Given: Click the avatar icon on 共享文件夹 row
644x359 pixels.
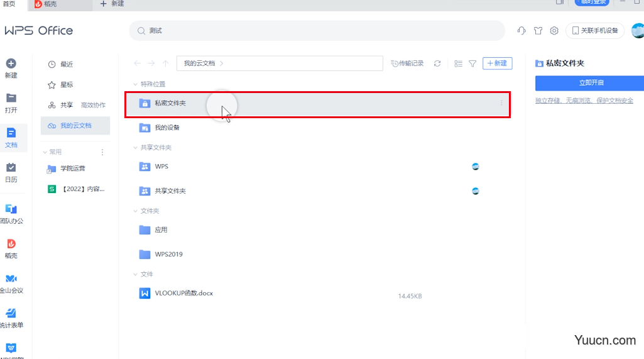Looking at the screenshot, I should [475, 191].
